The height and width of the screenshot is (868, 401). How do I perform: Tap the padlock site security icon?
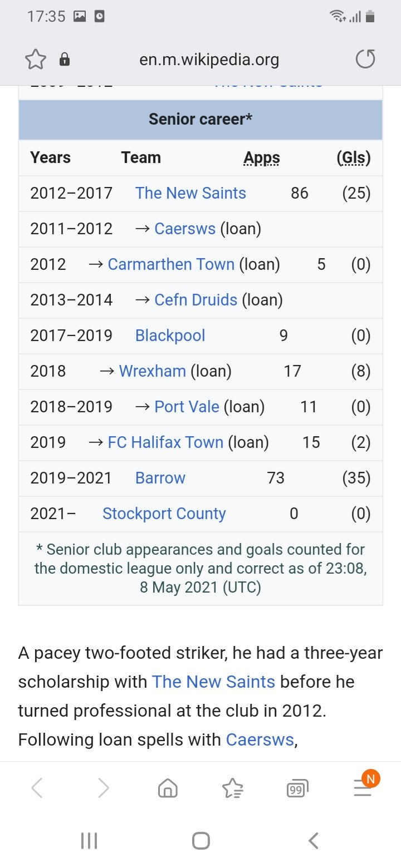click(65, 60)
